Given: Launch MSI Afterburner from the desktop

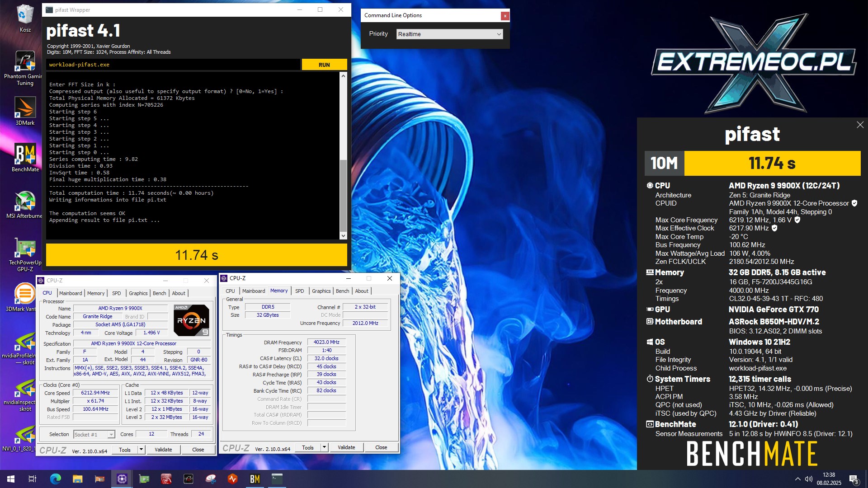Looking at the screenshot, I should [x=25, y=205].
